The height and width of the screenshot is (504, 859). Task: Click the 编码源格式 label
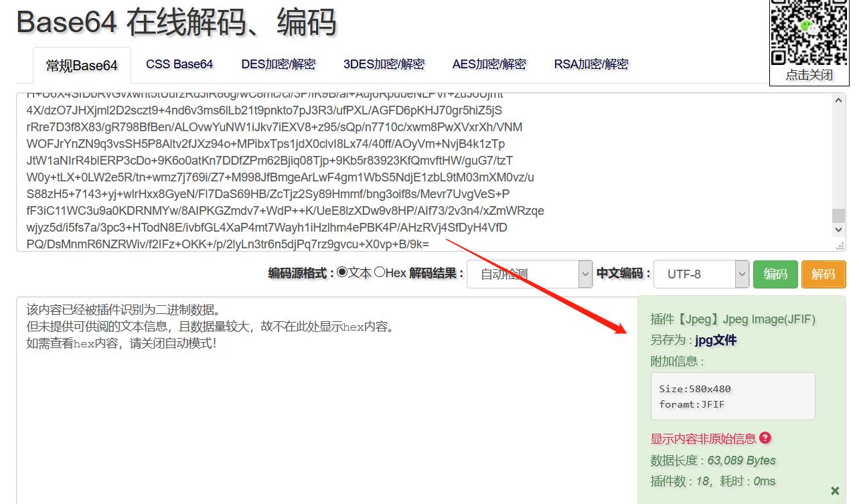(x=301, y=273)
